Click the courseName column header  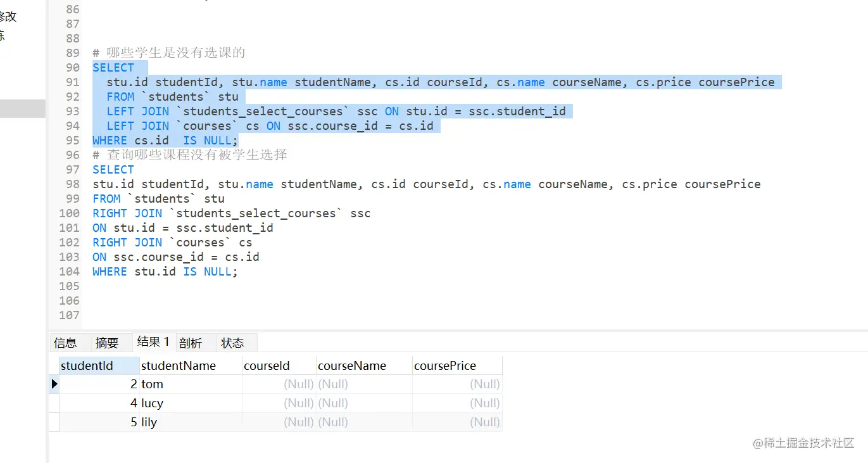[x=364, y=365]
